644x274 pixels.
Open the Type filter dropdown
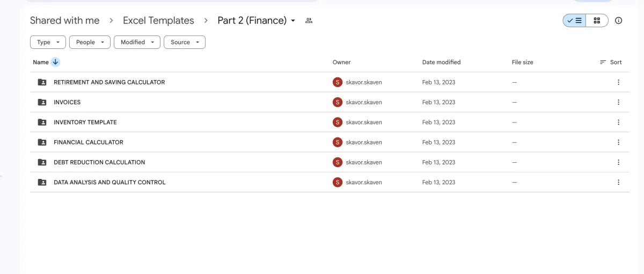point(48,42)
